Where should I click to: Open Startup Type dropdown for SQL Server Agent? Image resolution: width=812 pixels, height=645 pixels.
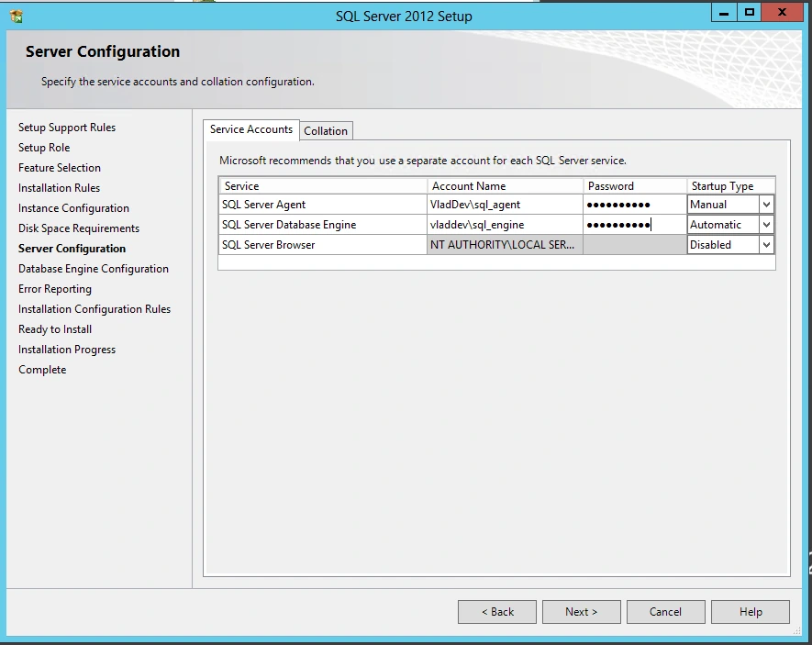click(766, 205)
